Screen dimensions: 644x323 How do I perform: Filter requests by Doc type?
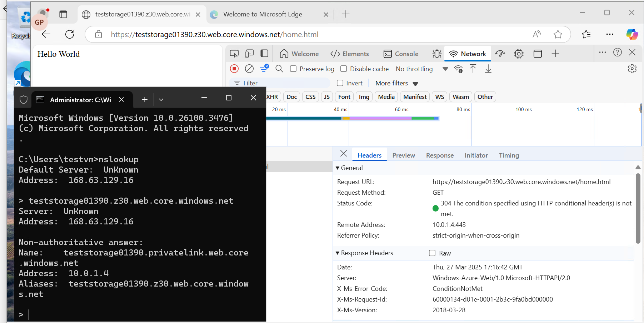[292, 97]
